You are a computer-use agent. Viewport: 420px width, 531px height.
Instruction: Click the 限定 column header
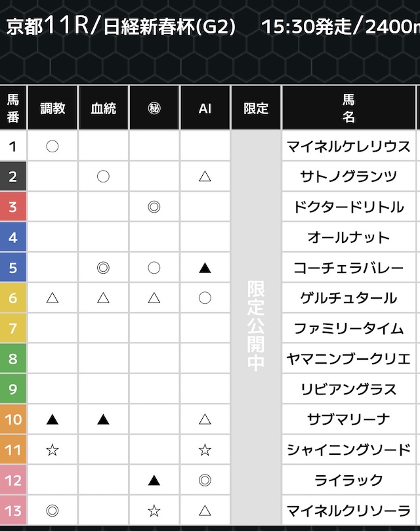coord(256,108)
